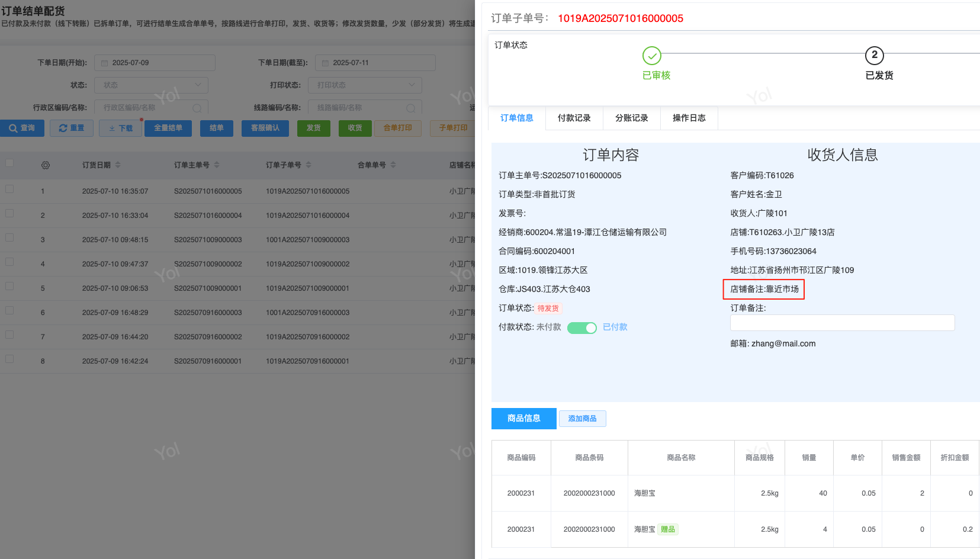This screenshot has height=559, width=980.
Task: Click search icon in 行政区编码/名称 field
Action: pyautogui.click(x=197, y=108)
